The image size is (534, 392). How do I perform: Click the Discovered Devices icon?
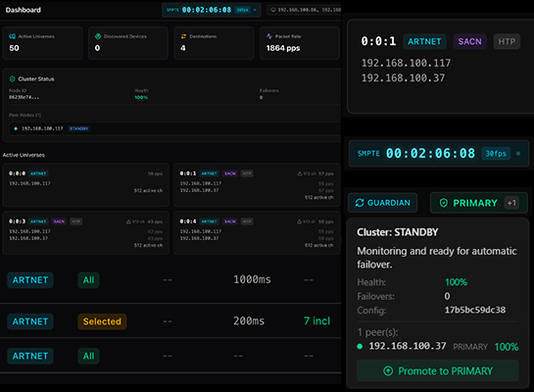click(98, 36)
